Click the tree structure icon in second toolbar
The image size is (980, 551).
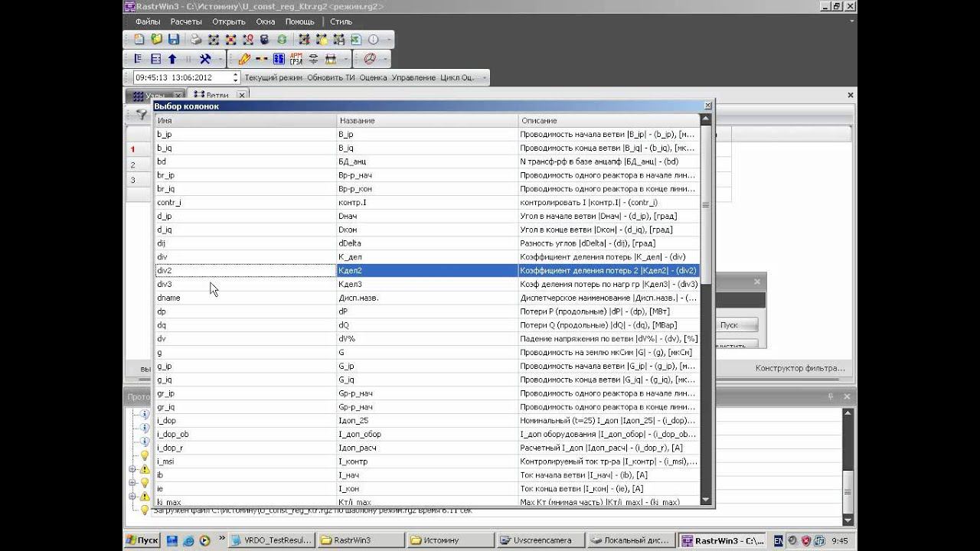[139, 59]
